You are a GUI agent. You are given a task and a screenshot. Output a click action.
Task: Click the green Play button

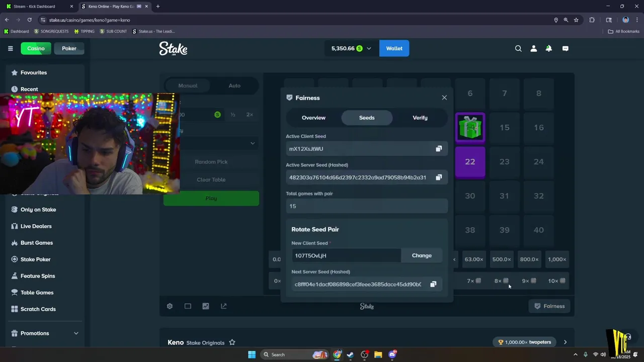tap(211, 198)
